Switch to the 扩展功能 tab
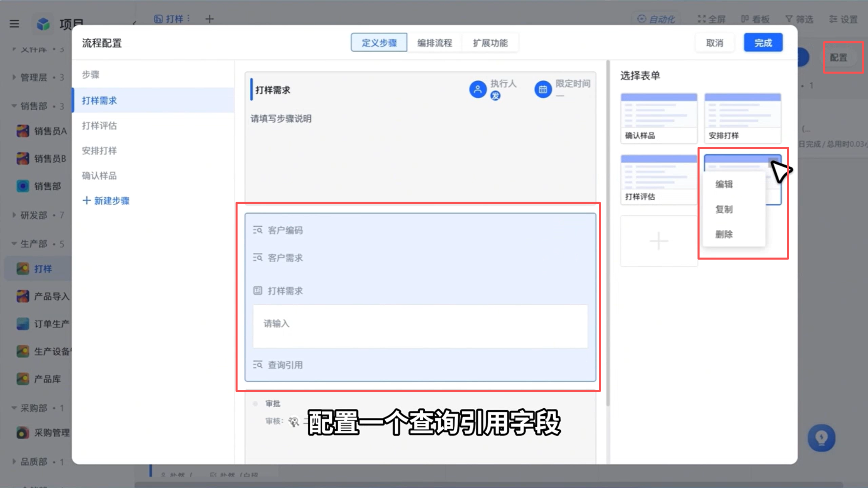Viewport: 868px width, 488px height. pyautogui.click(x=490, y=43)
